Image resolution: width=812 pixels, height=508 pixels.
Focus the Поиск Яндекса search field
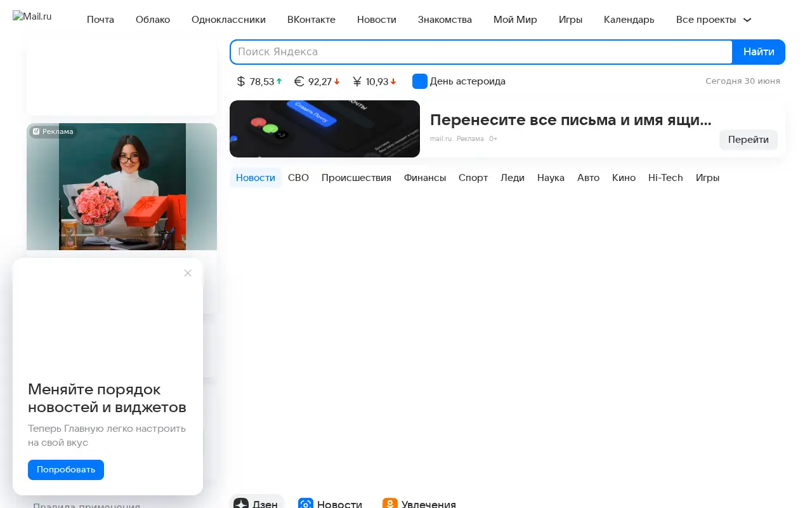481,52
